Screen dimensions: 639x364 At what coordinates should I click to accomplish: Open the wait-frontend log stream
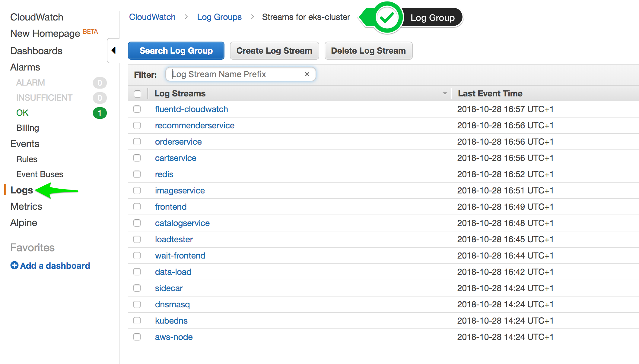pyautogui.click(x=180, y=256)
